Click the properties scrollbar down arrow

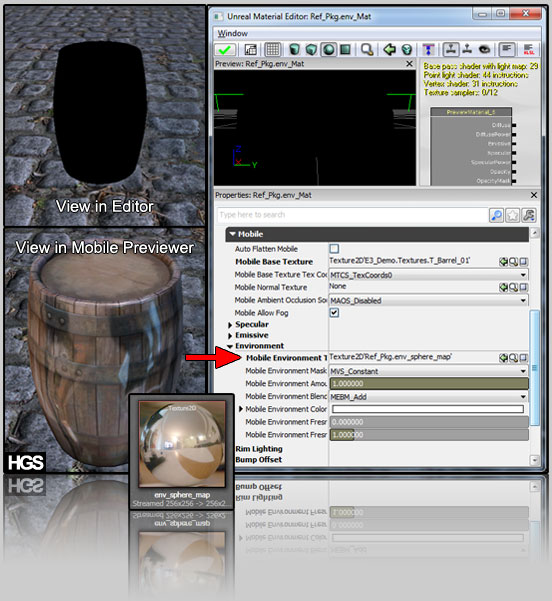(x=534, y=460)
